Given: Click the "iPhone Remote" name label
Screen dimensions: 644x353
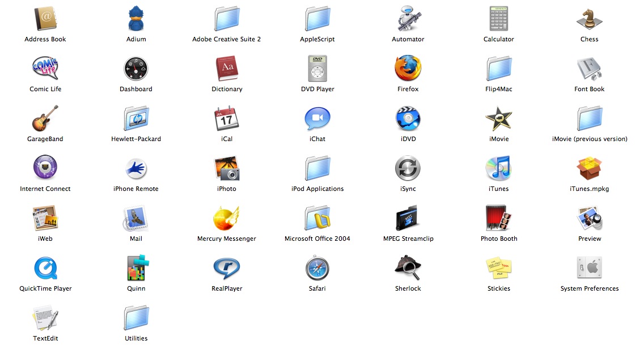Looking at the screenshot, I should click(136, 189).
